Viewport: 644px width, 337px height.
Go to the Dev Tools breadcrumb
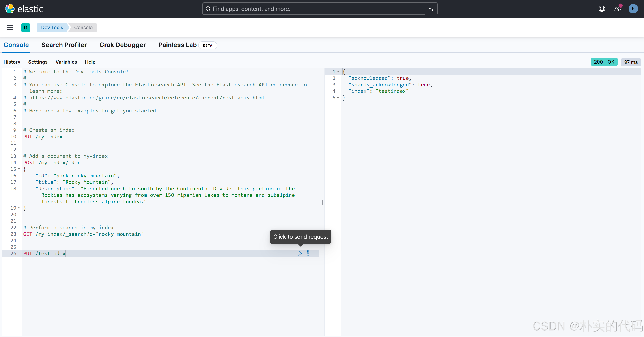pyautogui.click(x=52, y=28)
